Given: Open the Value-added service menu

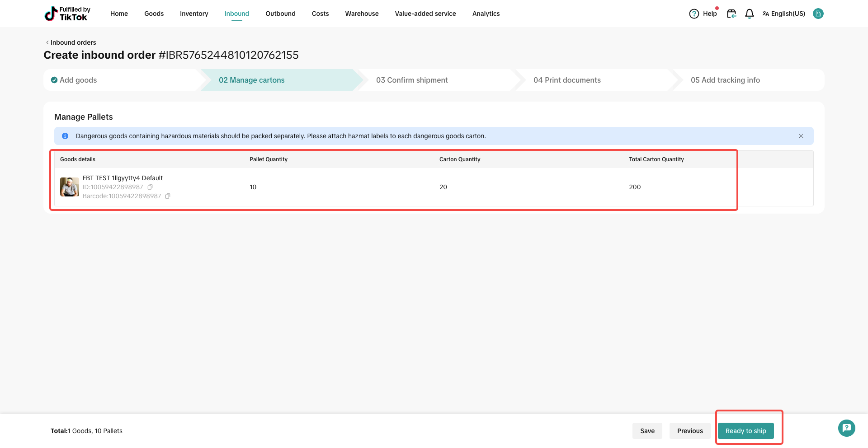Looking at the screenshot, I should point(425,14).
